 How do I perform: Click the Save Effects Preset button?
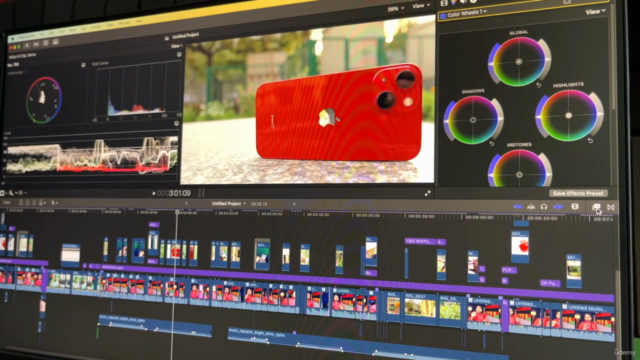(578, 193)
